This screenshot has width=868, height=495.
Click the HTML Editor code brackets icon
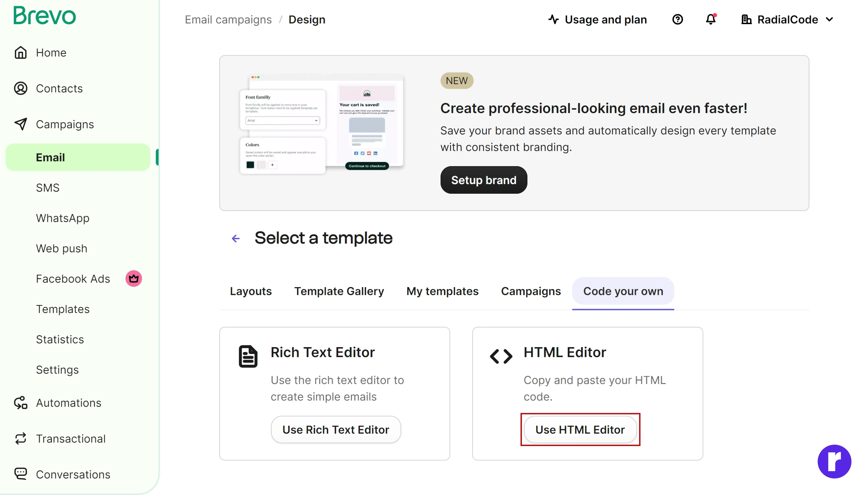click(x=501, y=356)
